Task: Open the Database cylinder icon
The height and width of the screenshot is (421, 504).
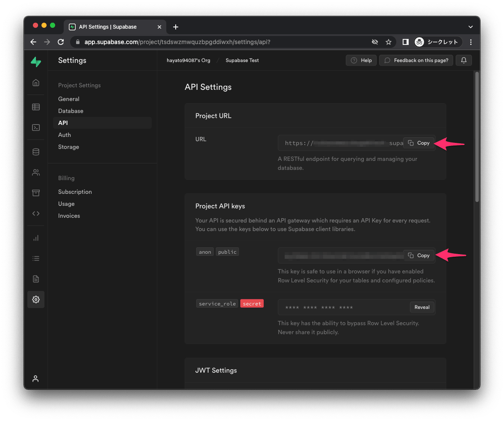Action: [x=36, y=152]
